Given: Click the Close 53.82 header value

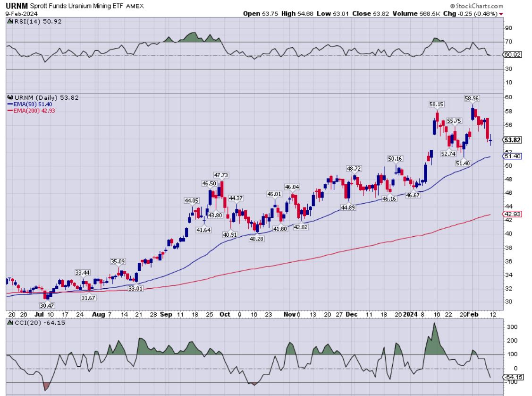Looking at the screenshot, I should (x=371, y=14).
